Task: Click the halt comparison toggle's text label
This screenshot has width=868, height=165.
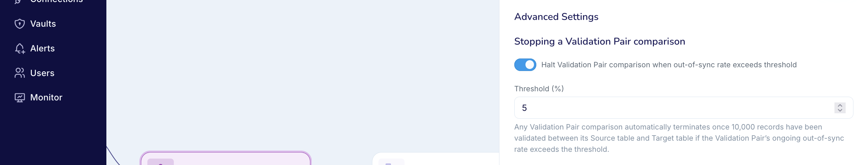Action: 669,65
